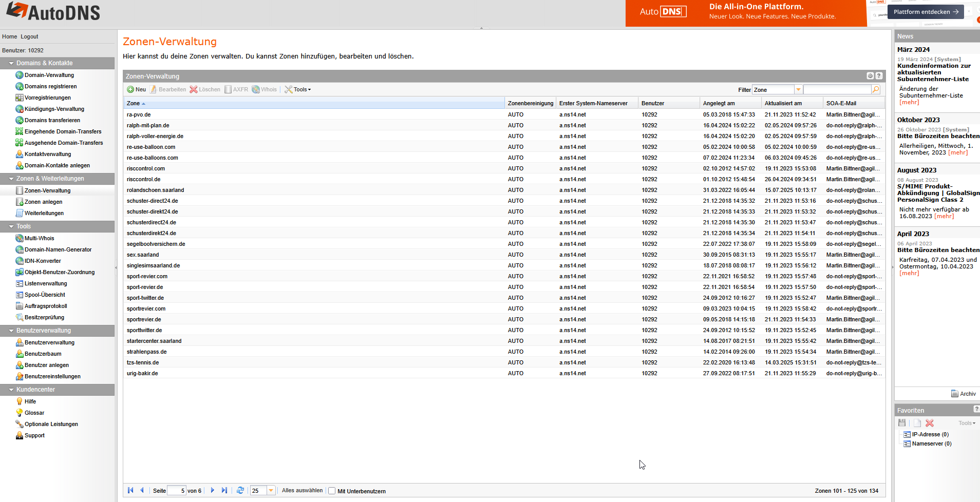This screenshot has width=980, height=502.
Task: Click the filter text input field
Action: pyautogui.click(x=837, y=90)
